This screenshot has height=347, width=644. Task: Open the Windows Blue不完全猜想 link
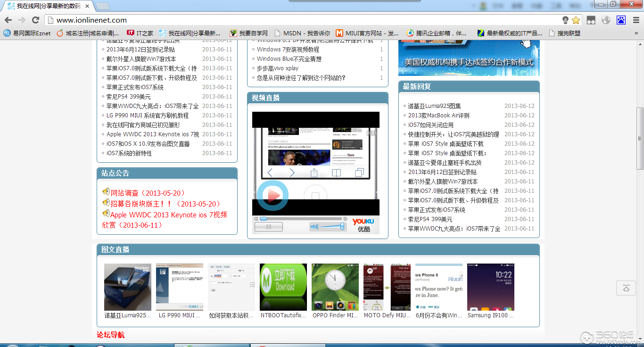289,59
